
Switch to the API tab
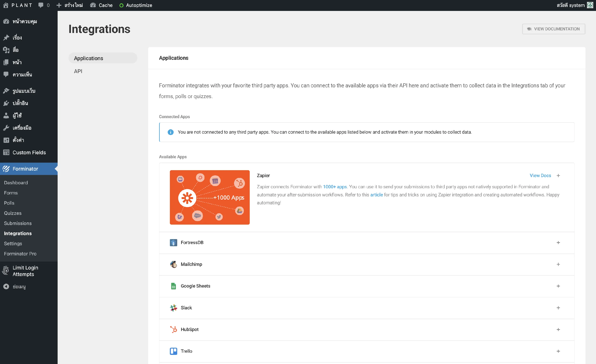[78, 71]
